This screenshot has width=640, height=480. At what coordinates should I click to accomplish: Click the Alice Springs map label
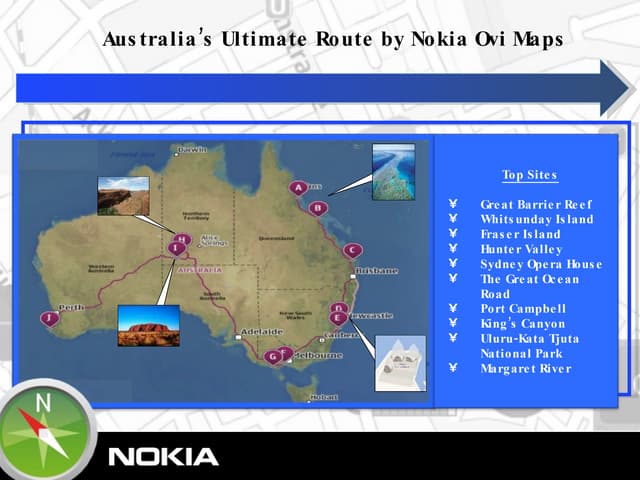pyautogui.click(x=214, y=240)
